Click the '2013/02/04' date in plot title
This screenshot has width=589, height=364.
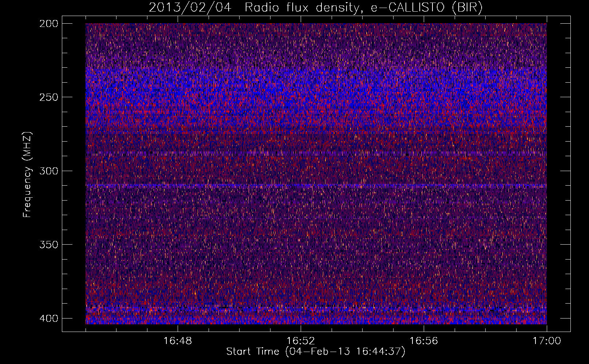tap(190, 8)
